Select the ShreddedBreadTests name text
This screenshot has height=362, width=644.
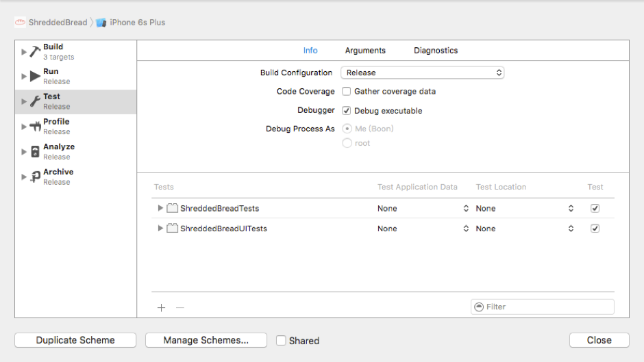coord(220,209)
